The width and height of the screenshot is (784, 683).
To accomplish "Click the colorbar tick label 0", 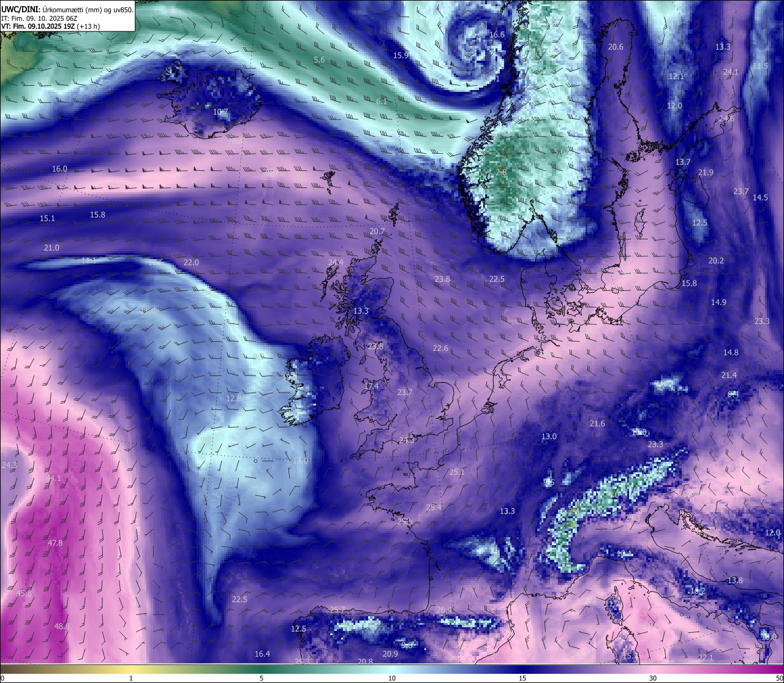I will pyautogui.click(x=2, y=678).
